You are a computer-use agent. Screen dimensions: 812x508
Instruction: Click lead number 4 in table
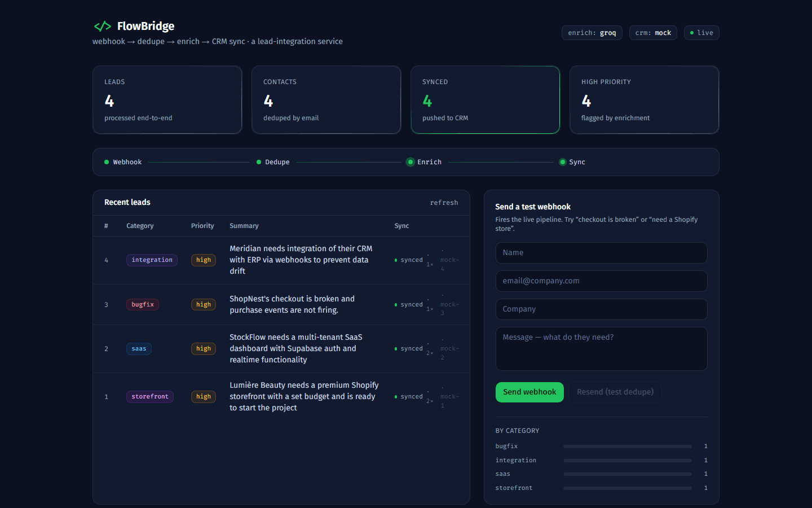(106, 260)
